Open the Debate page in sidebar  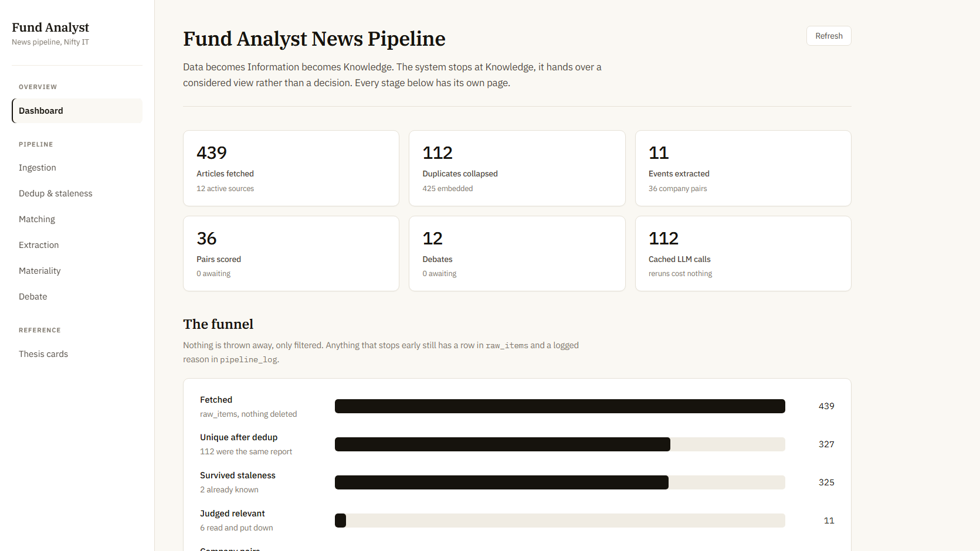[x=77, y=297]
